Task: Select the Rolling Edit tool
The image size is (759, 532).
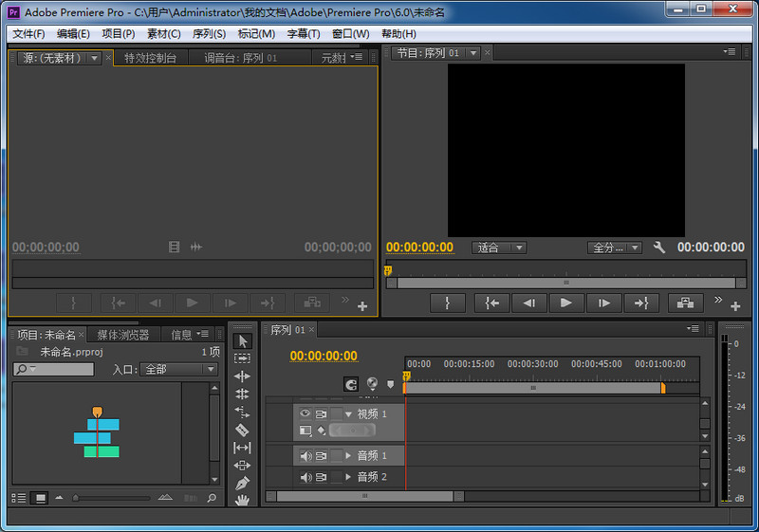Action: (243, 394)
